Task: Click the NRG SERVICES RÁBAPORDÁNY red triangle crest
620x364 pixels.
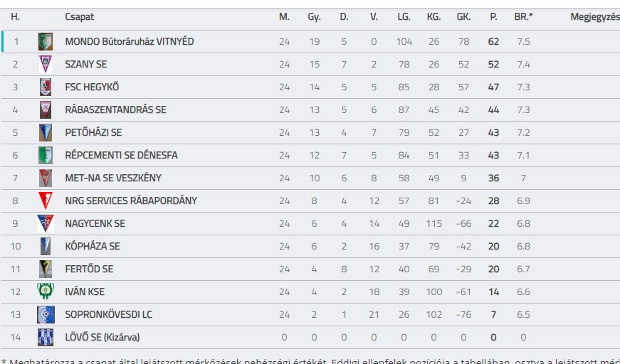Action: coord(46,201)
